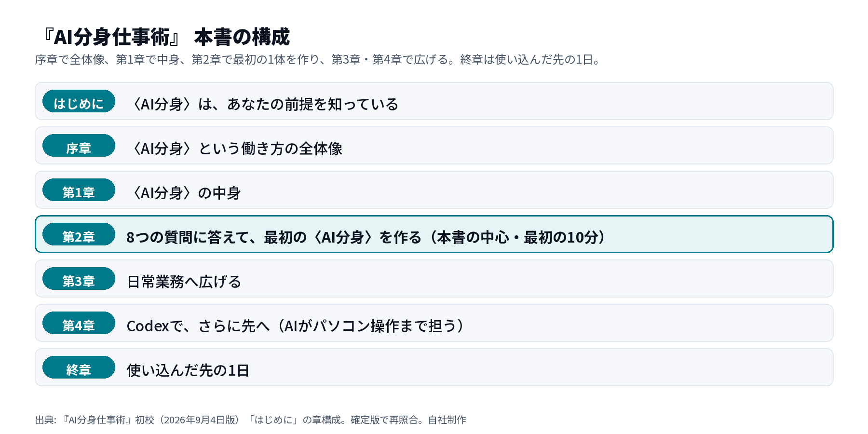Screen dimensions: 868x434
Task: Click blank area of the 終章 card
Action: (540, 367)
